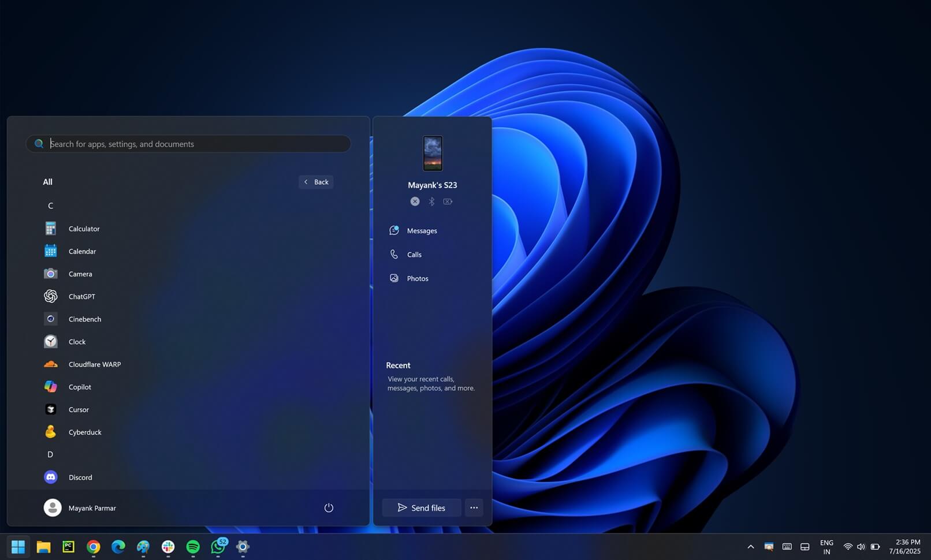931x560 pixels.
Task: Click the Send files button
Action: [421, 507]
